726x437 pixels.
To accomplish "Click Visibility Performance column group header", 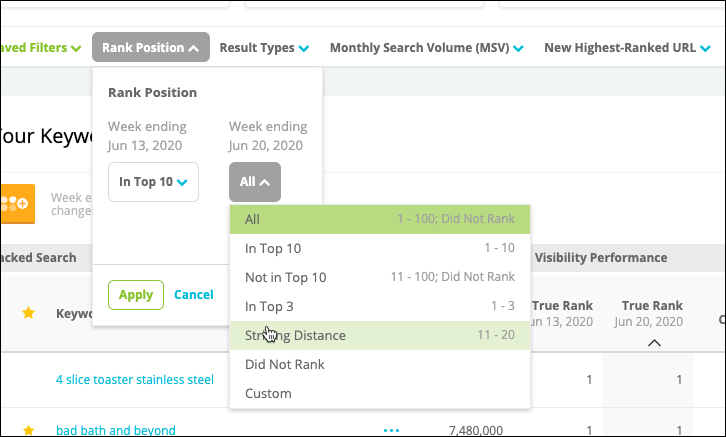I will click(x=601, y=258).
